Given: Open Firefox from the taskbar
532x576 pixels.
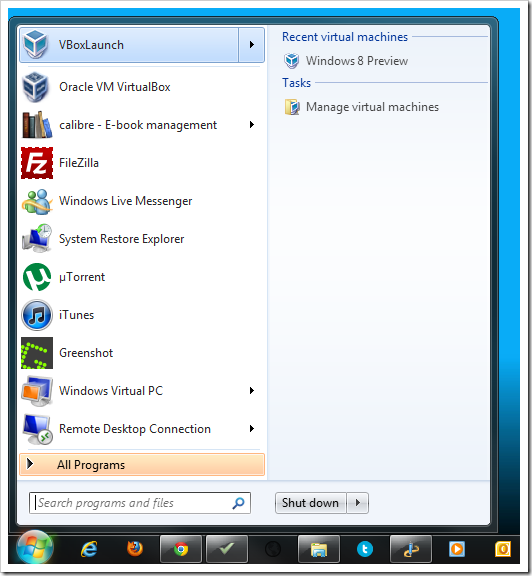Looking at the screenshot, I should [x=135, y=549].
